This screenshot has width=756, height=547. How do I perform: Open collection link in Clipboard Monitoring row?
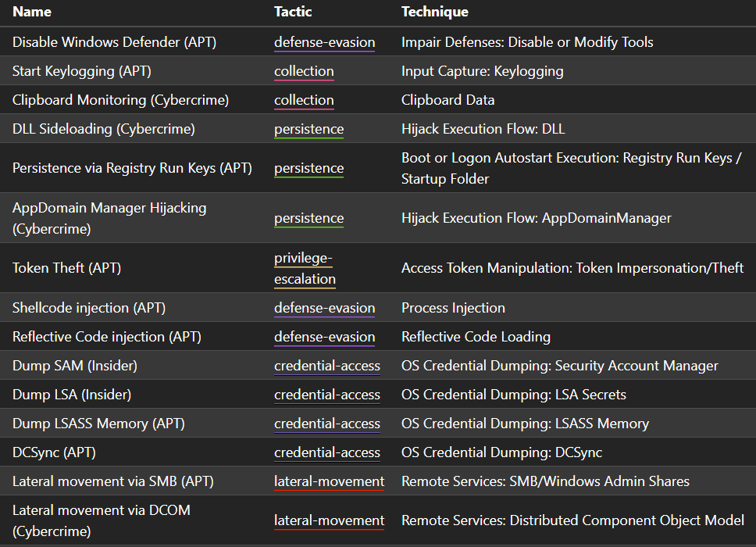click(x=304, y=100)
